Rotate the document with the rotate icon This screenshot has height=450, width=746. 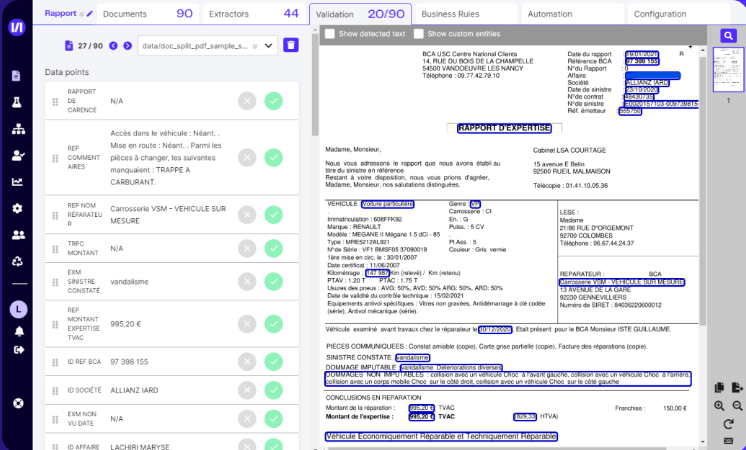(x=728, y=424)
